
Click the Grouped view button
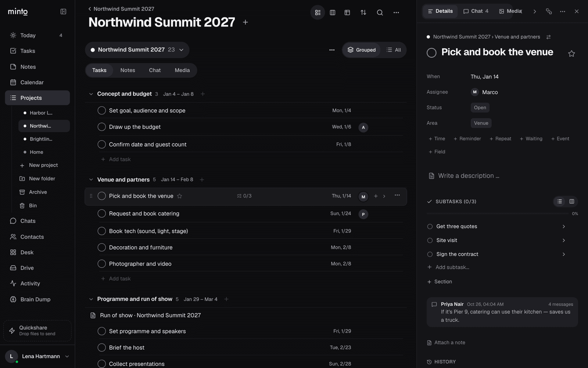point(362,50)
